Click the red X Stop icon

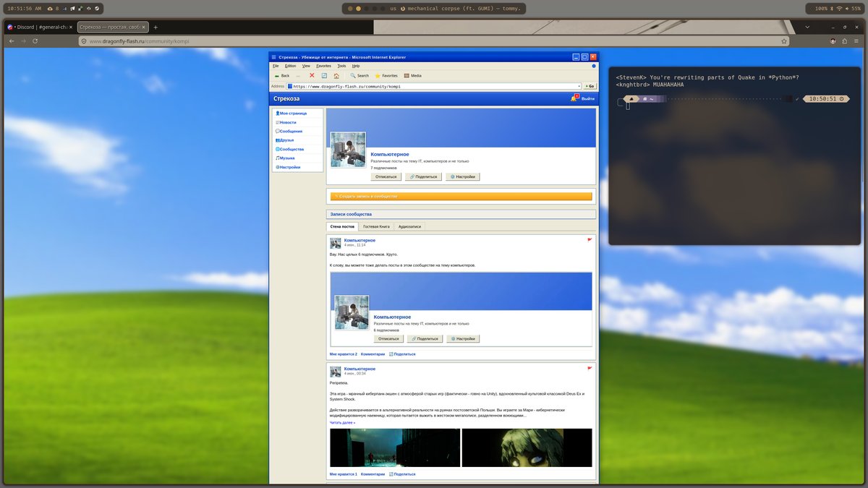(x=312, y=75)
